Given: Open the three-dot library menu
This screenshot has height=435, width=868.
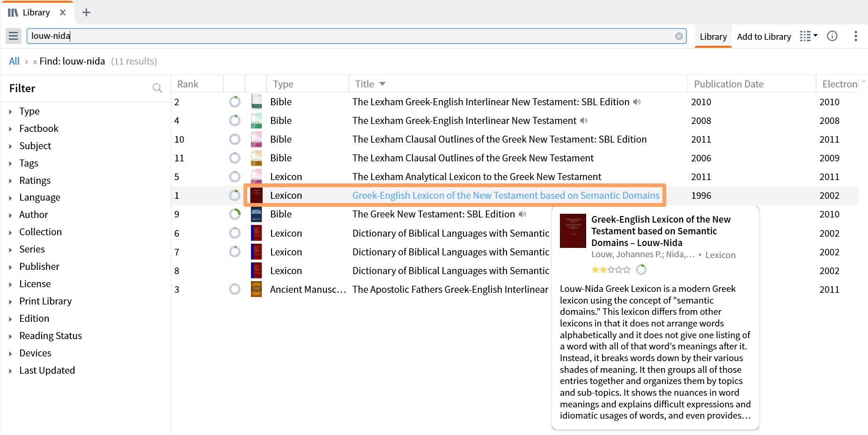Looking at the screenshot, I should 855,36.
